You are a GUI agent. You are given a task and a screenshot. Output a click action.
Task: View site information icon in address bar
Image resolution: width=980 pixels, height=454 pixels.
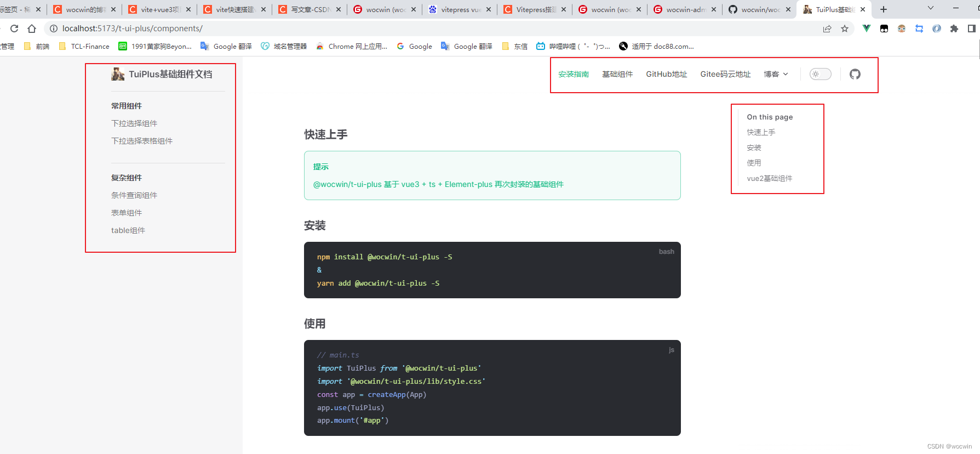pyautogui.click(x=54, y=29)
